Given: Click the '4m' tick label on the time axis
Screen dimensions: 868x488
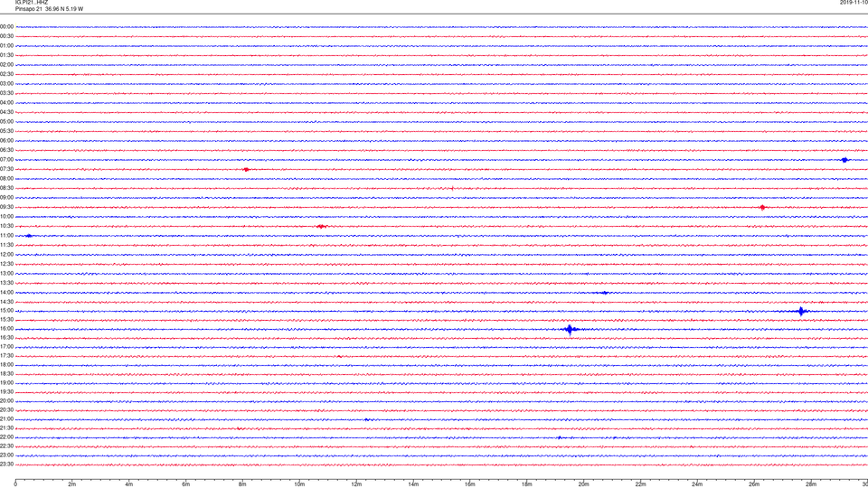Looking at the screenshot, I should (x=129, y=484).
